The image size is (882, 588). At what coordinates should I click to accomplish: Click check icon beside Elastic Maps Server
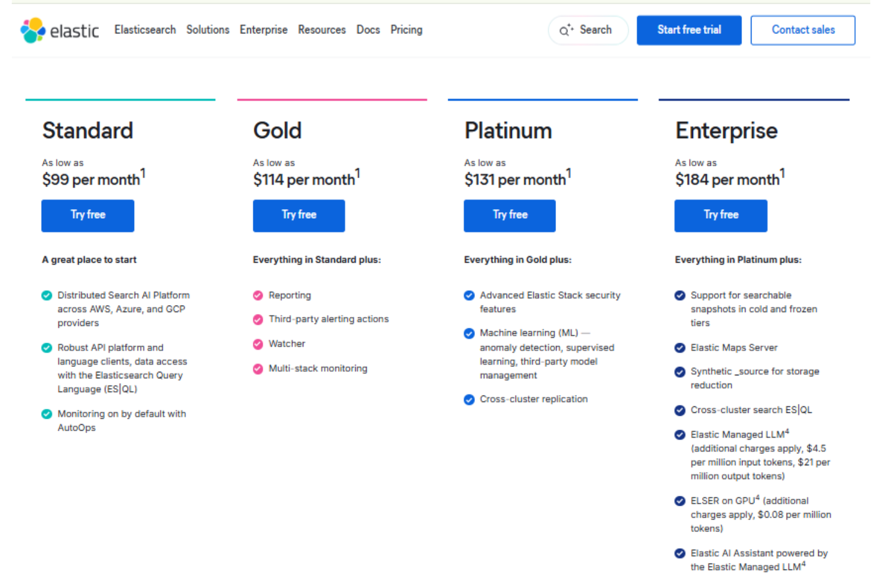click(x=679, y=348)
